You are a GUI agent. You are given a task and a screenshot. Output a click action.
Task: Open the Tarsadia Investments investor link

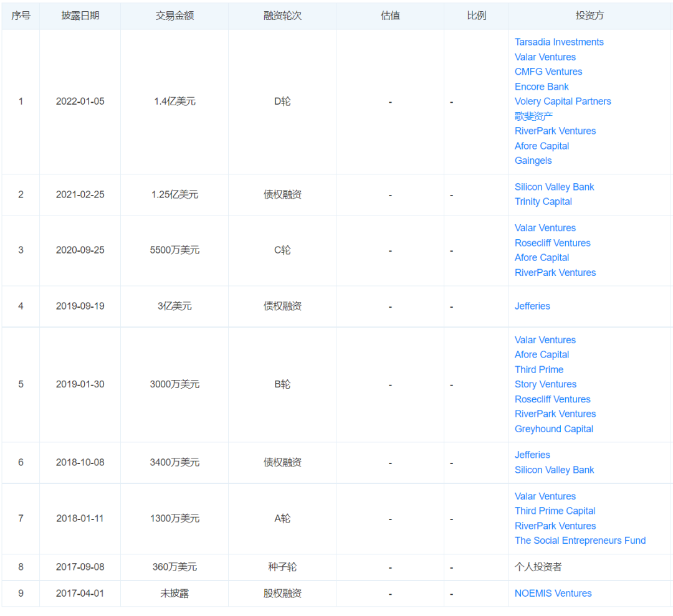(559, 42)
